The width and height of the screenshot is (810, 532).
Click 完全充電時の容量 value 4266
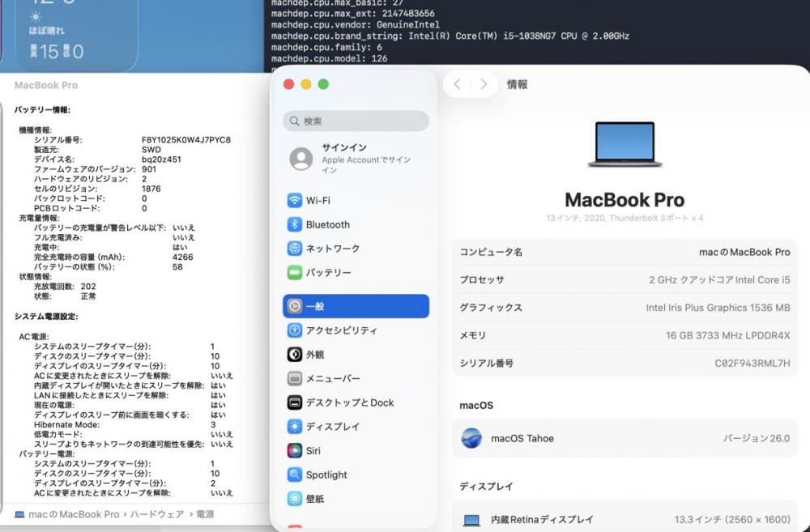(x=183, y=257)
